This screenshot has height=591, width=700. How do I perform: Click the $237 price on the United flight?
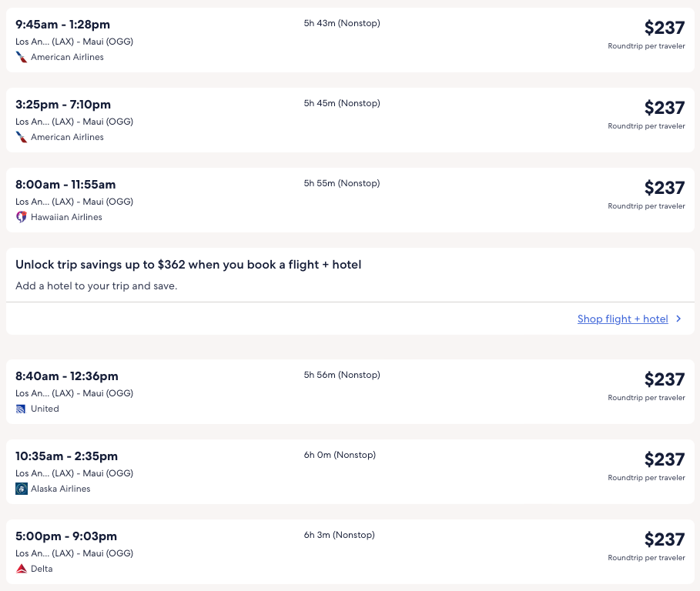tap(664, 379)
